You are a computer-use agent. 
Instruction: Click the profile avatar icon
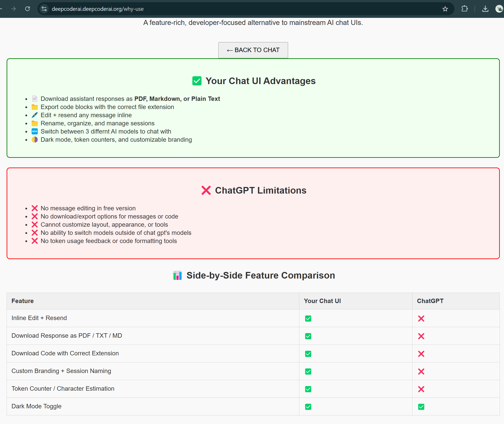click(499, 9)
